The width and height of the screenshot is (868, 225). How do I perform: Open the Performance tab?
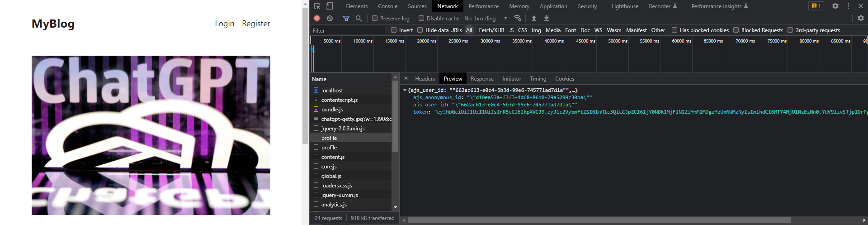coord(483,6)
